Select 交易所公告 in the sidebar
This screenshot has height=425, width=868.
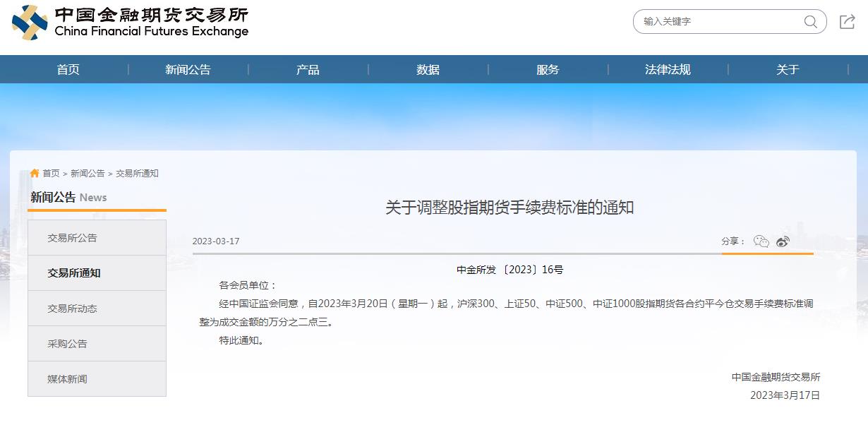73,238
